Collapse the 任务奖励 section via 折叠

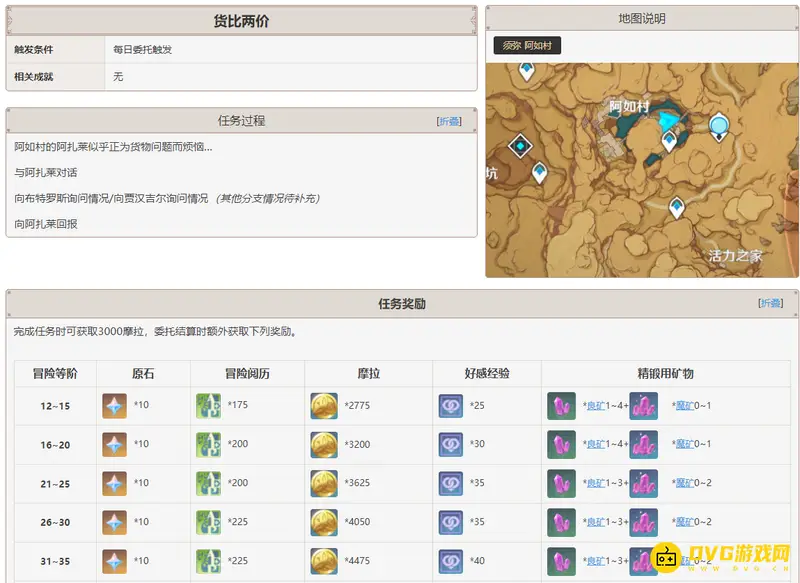click(x=770, y=303)
